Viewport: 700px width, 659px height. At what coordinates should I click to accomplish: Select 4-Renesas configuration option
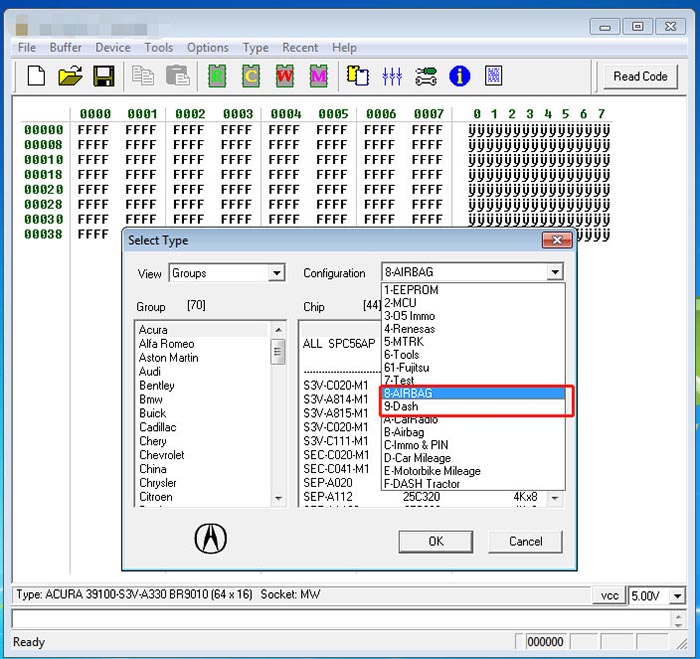[473, 329]
